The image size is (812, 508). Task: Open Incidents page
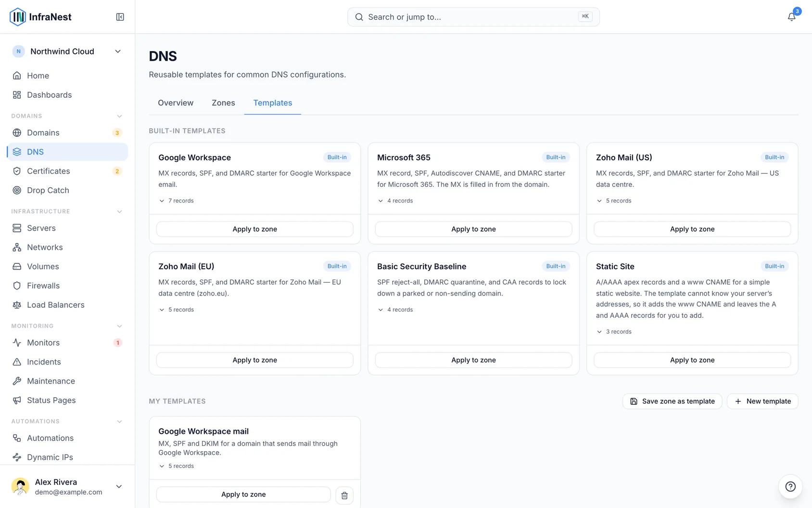(67, 362)
